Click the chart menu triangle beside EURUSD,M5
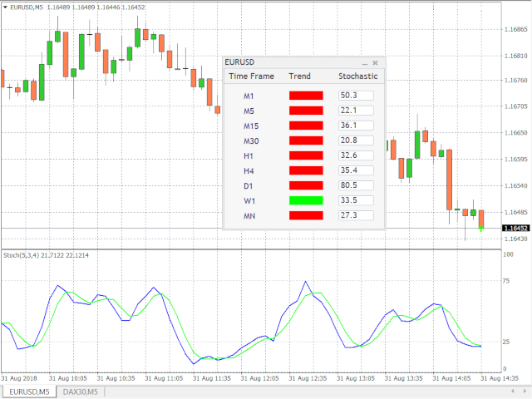 pos(5,7)
